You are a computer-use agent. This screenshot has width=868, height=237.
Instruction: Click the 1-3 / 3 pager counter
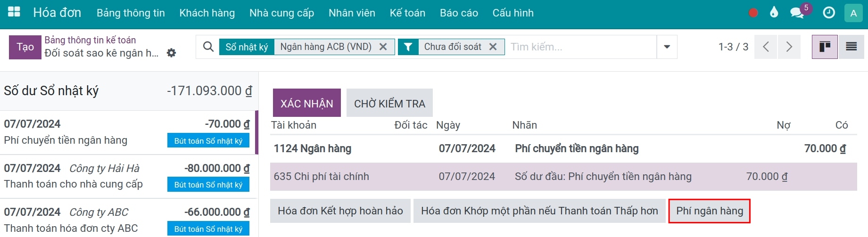[x=733, y=47]
